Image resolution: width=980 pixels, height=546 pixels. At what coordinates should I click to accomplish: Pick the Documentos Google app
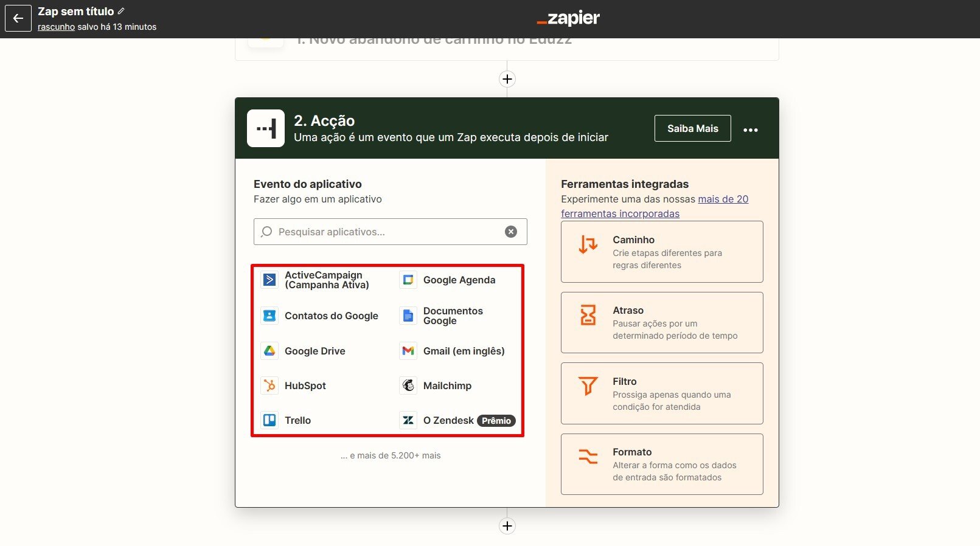pyautogui.click(x=453, y=316)
